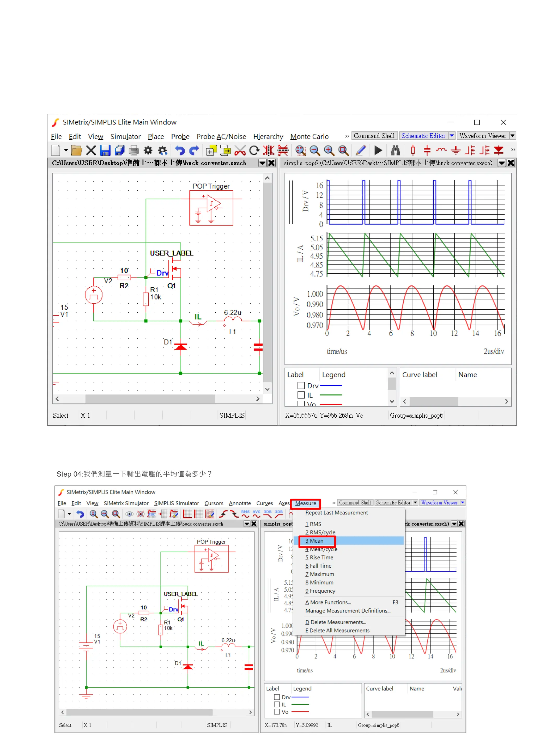Open the dropdown beside the New file icon
The image size is (534, 756).
tap(66, 151)
